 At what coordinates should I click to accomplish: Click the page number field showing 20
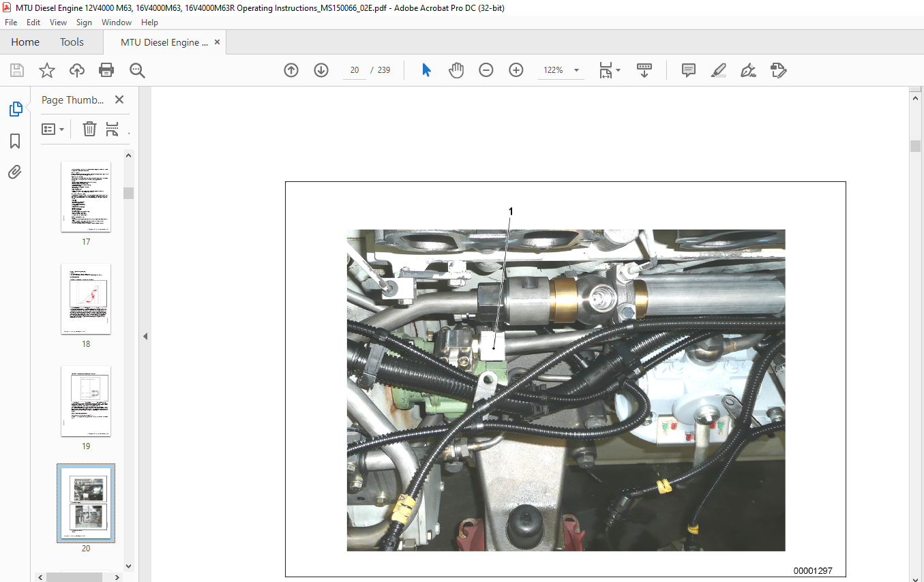[355, 70]
